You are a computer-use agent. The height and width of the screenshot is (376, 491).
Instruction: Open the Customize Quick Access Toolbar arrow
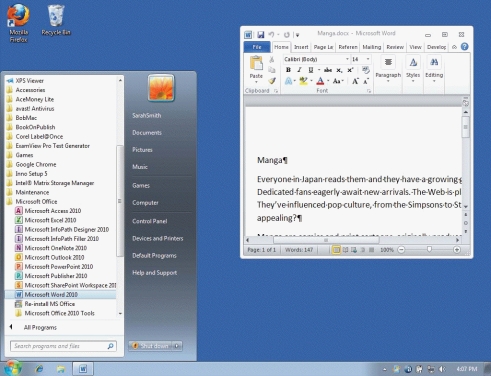[298, 35]
